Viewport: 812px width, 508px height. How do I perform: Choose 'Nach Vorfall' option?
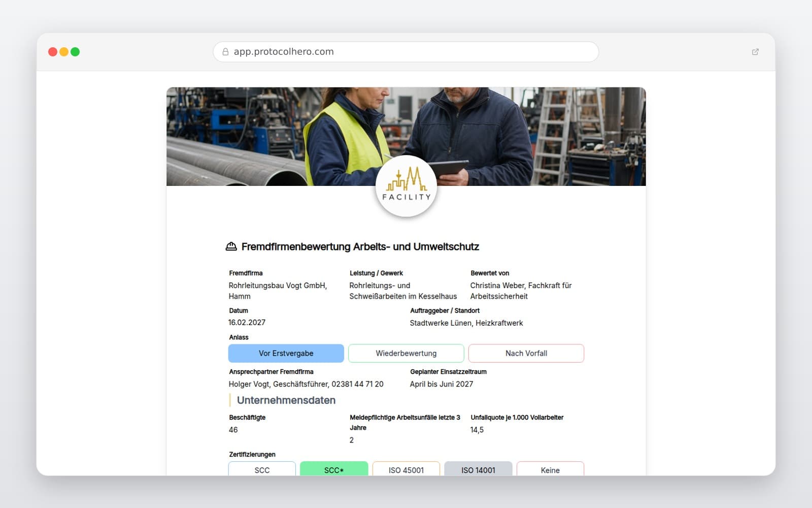(526, 354)
